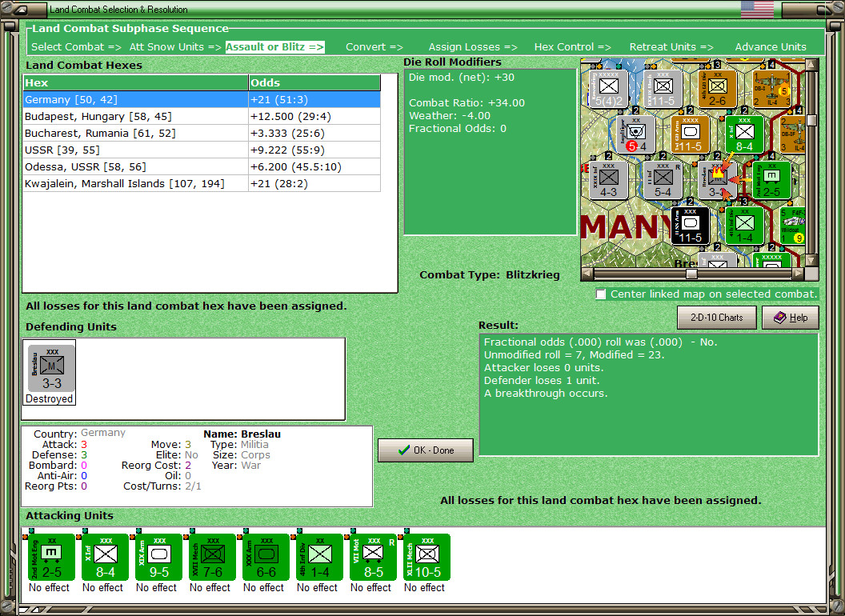
Task: Select the XLII Mech 10-5 attacking unit
Action: pyautogui.click(x=427, y=558)
